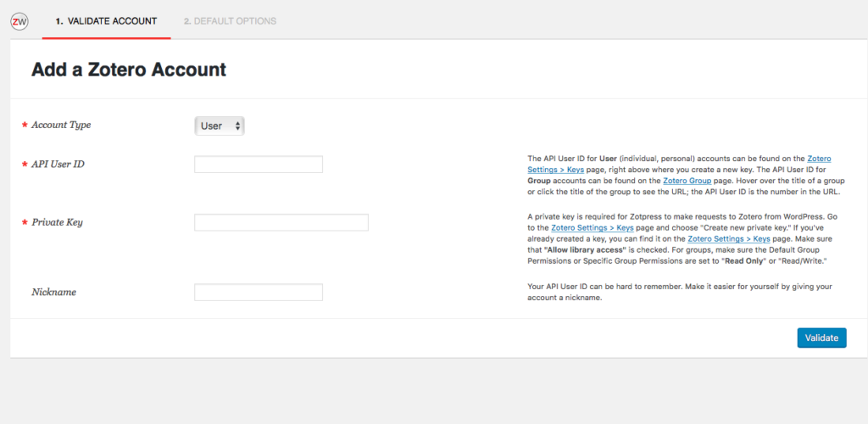Image resolution: width=868 pixels, height=424 pixels.
Task: Click the API User ID field label
Action: coord(58,164)
